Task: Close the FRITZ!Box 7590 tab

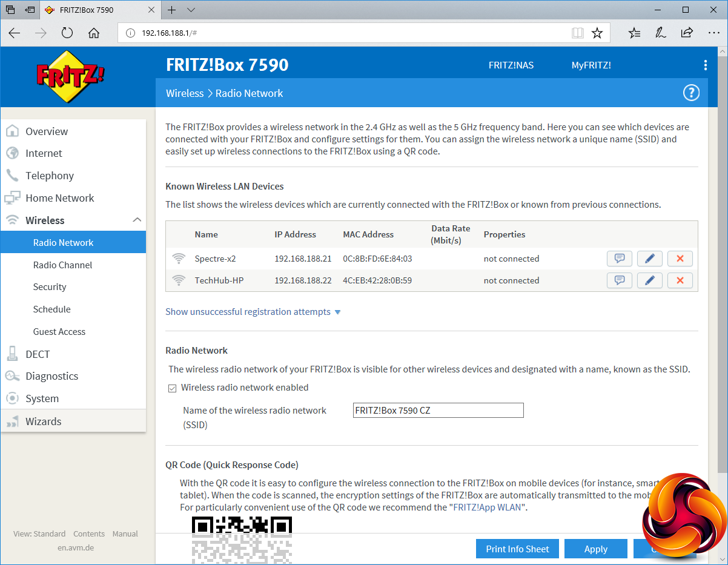Action: [x=152, y=10]
